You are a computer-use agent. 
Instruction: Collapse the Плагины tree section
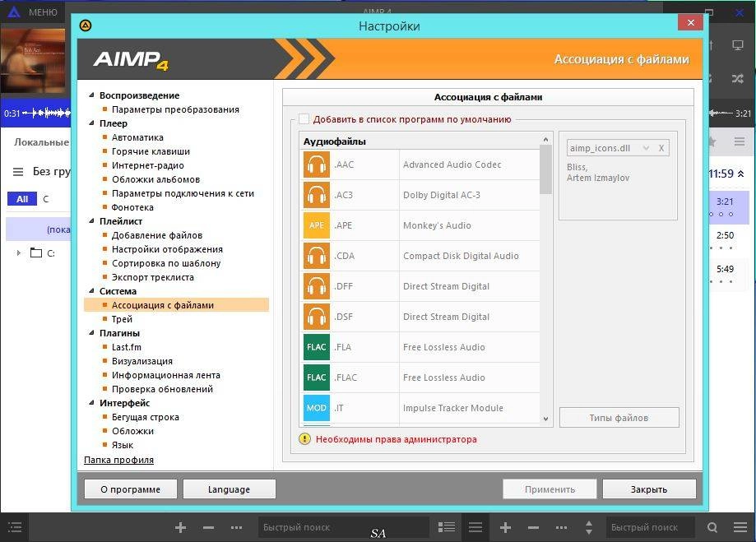pos(91,333)
